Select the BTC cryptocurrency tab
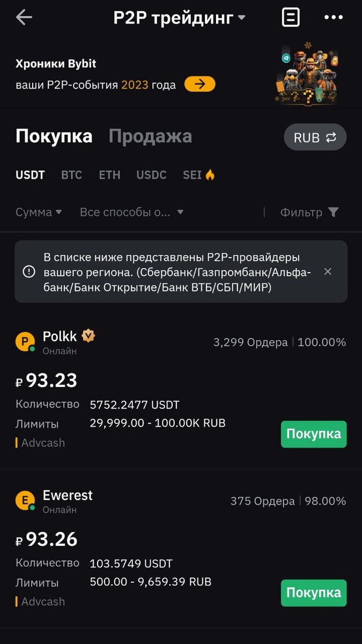This screenshot has width=362, height=644. pos(71,175)
